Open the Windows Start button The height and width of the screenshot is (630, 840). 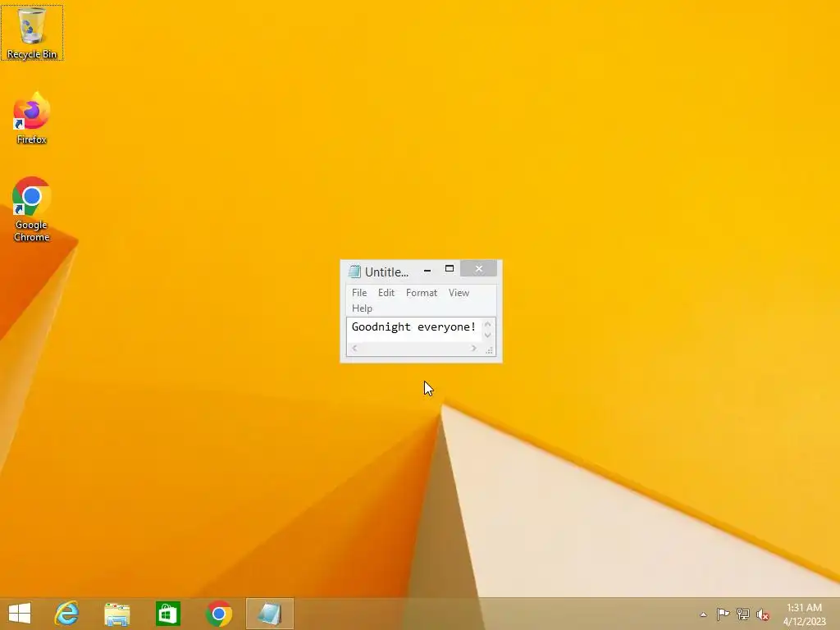tap(20, 614)
